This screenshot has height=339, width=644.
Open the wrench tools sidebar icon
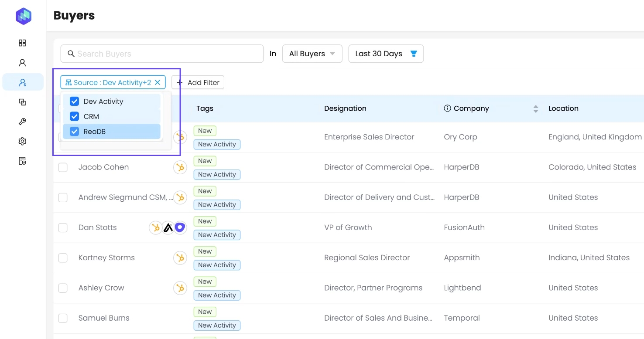[x=23, y=122]
